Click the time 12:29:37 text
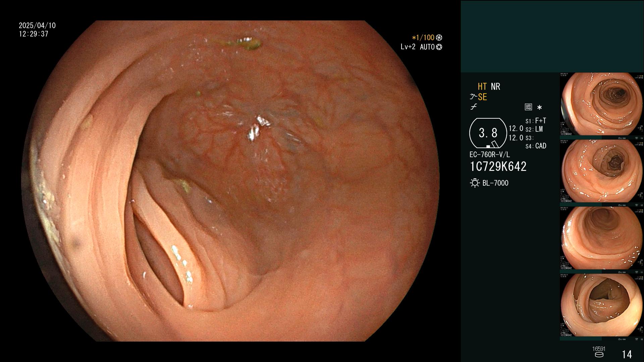644x362 pixels. [34, 34]
